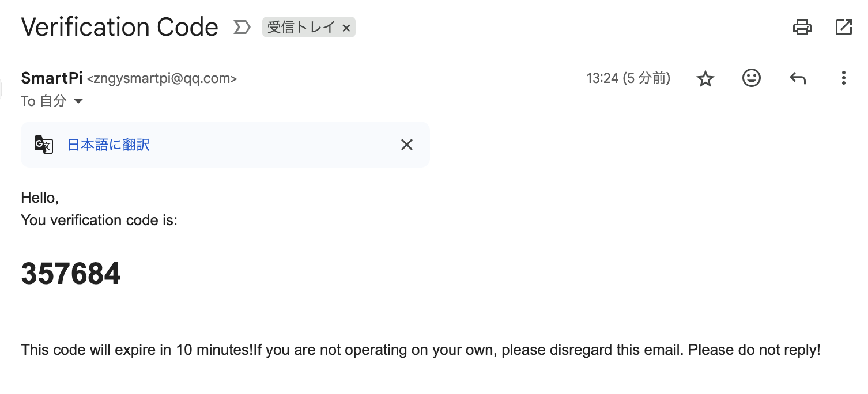Remove the 受信トレイ label with its x

point(346,28)
